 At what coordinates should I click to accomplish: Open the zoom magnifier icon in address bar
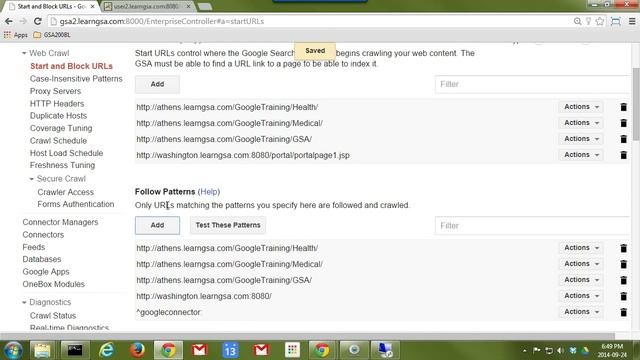click(x=577, y=21)
